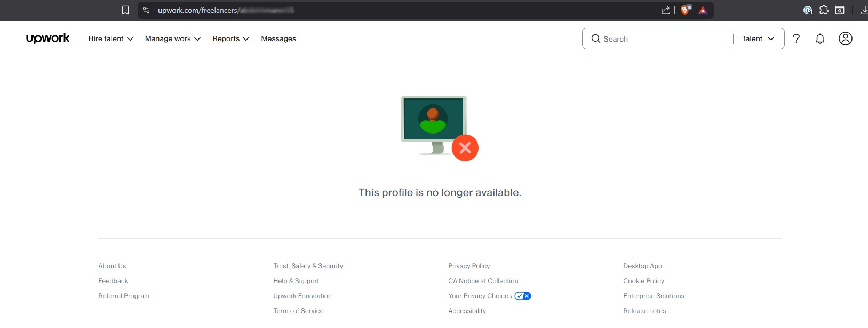Open the Desktop App link
Viewport: 868px width, 328px height.
click(x=642, y=266)
